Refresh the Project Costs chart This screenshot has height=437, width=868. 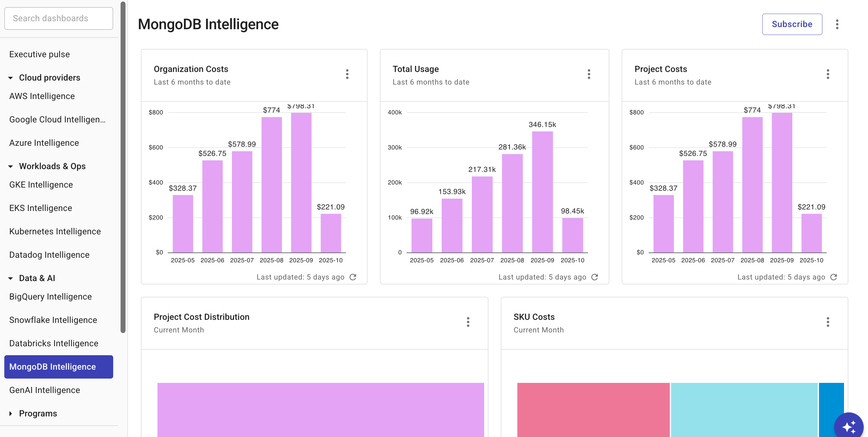point(834,277)
